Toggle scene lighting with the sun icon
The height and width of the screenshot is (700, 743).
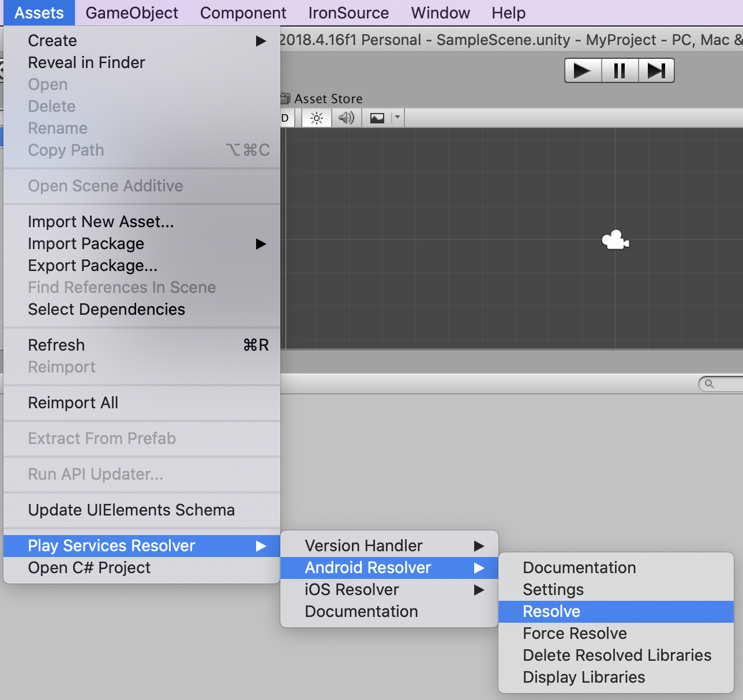(316, 118)
